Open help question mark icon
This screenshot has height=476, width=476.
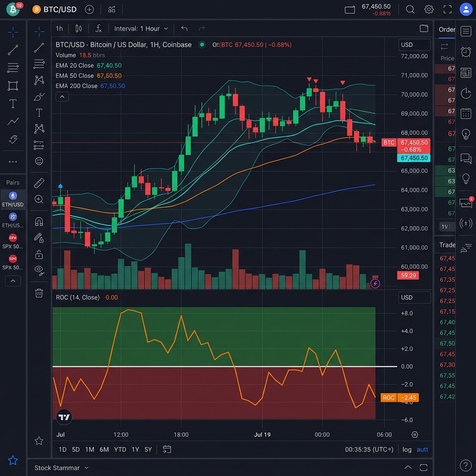click(x=466, y=465)
